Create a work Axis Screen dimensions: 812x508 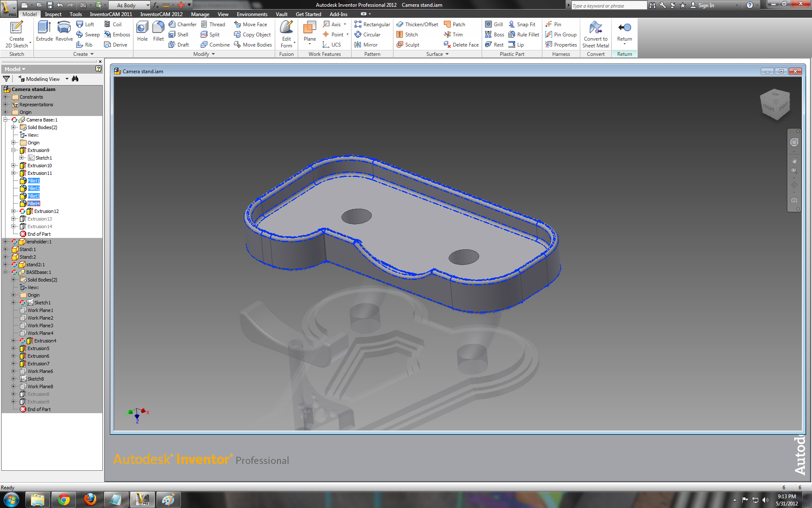point(334,24)
